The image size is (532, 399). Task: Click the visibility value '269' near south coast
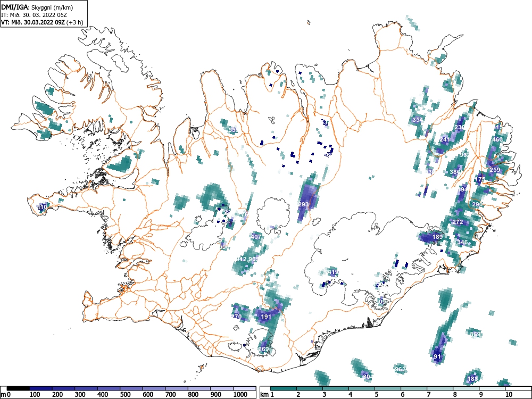pyautogui.click(x=263, y=349)
